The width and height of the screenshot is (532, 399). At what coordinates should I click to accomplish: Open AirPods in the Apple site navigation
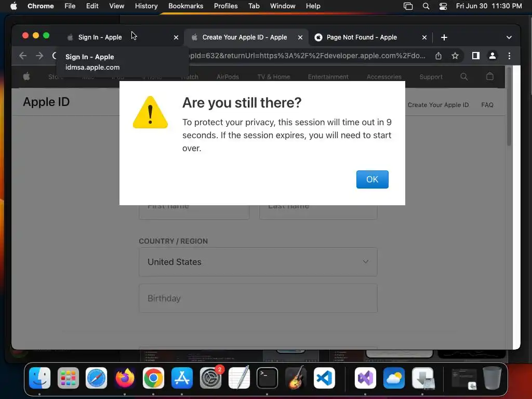228,77
